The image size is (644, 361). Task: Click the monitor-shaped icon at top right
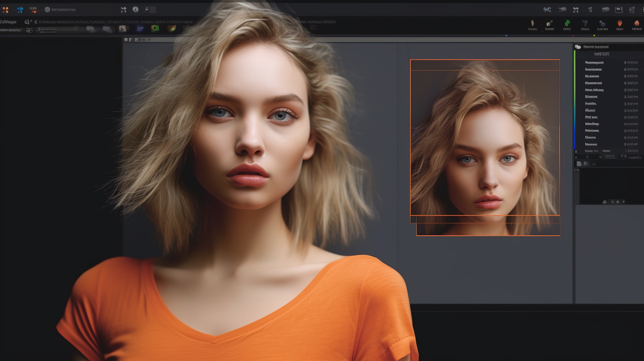click(619, 10)
